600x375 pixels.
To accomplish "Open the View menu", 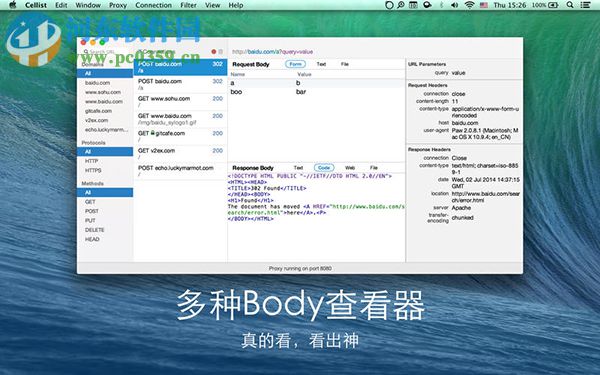I will coord(212,5).
